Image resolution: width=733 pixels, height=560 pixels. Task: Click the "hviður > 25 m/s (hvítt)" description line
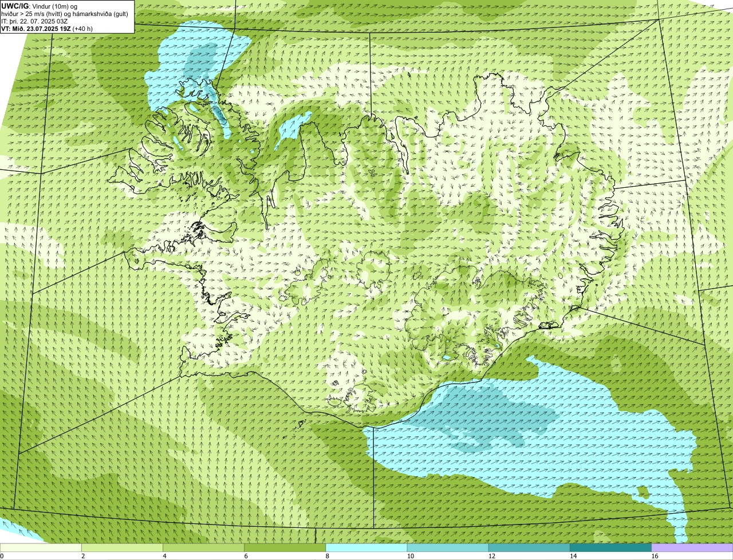[x=65, y=14]
